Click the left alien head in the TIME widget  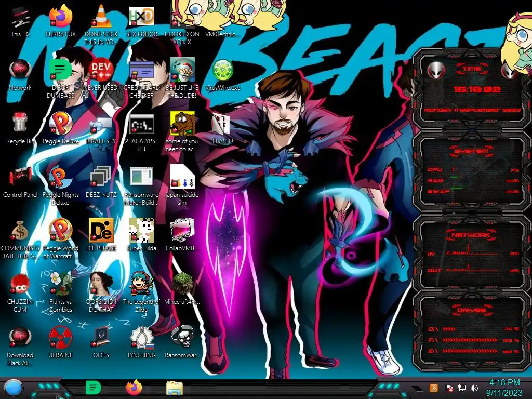(x=436, y=71)
